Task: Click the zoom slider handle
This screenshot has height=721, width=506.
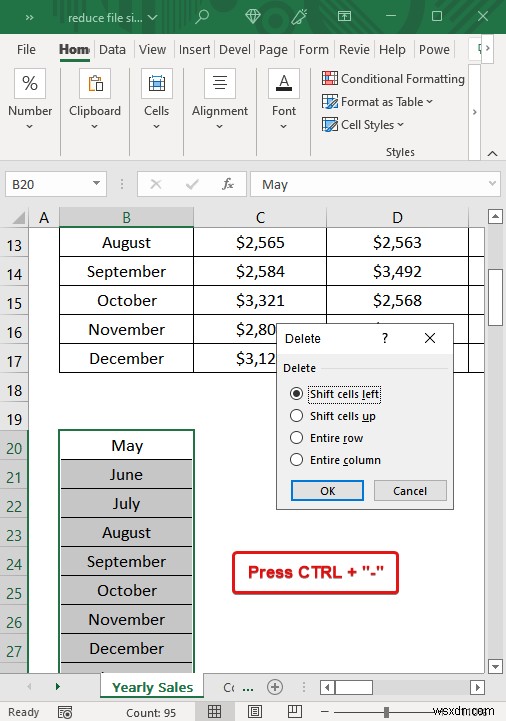Action: [386, 712]
